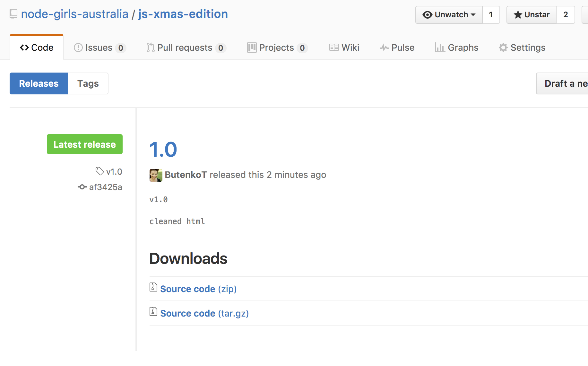Open the 1.0 release title
The image size is (588, 366).
(163, 150)
